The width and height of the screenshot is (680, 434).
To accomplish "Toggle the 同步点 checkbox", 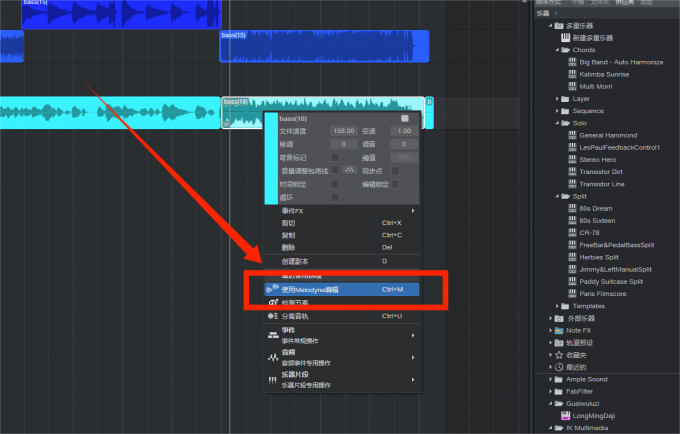I will [x=396, y=170].
